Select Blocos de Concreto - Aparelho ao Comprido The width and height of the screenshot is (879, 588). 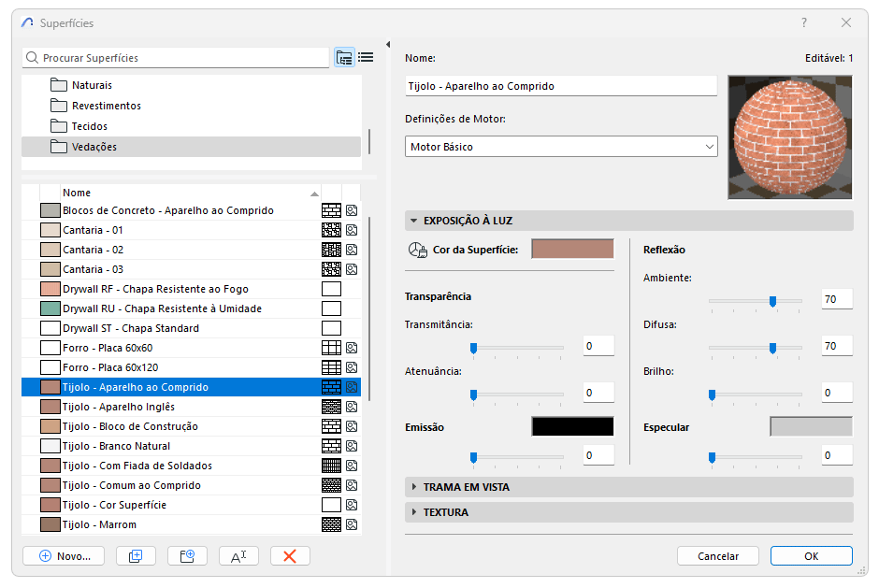pyautogui.click(x=191, y=210)
